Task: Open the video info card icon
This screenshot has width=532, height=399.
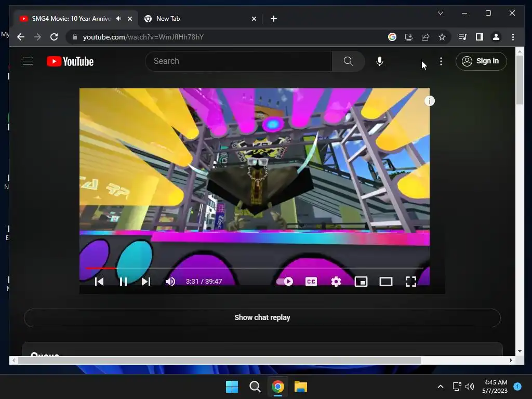Action: (x=430, y=101)
